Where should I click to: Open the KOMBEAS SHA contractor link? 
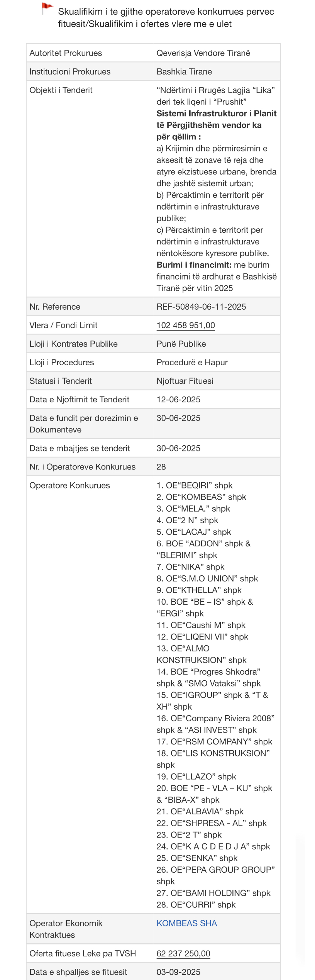186,923
